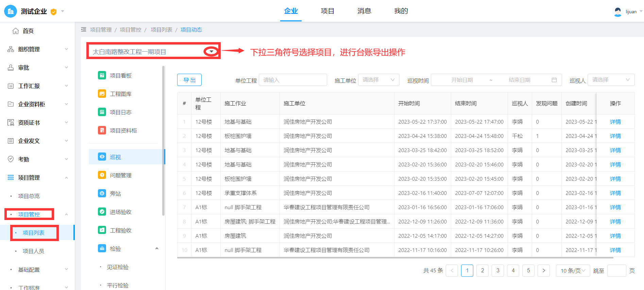Click the green 进场验收 check icon
This screenshot has height=290, width=644.
pos(102,212)
